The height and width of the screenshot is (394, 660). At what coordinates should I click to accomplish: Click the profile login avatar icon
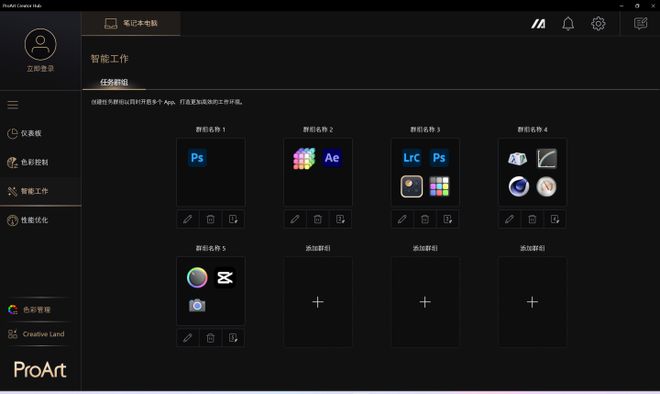(40, 44)
